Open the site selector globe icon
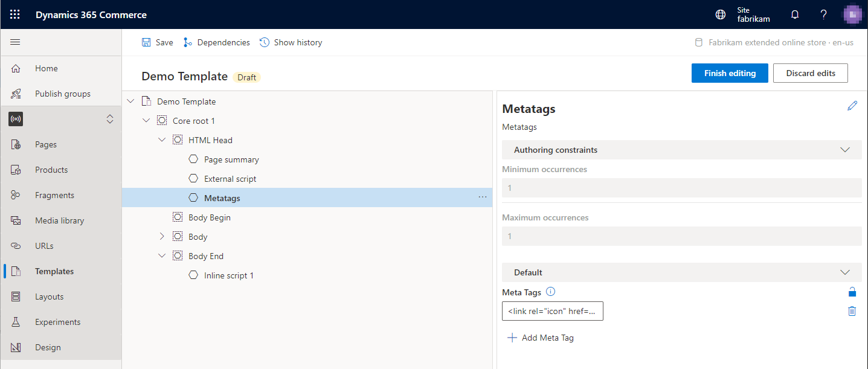Screen dimensions: 868x369 pos(720,14)
